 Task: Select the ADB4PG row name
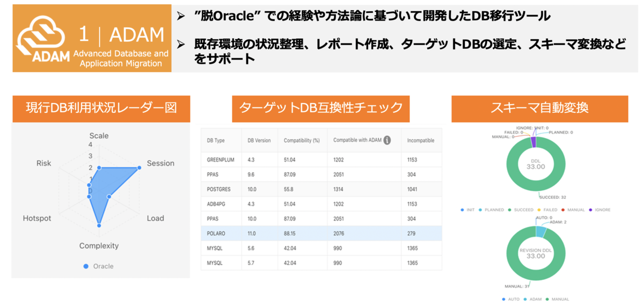click(216, 204)
